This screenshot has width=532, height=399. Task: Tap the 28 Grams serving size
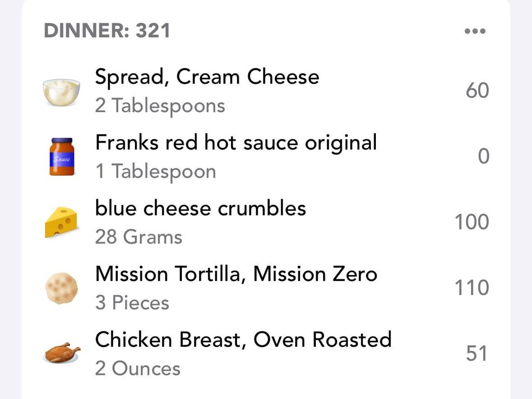138,237
